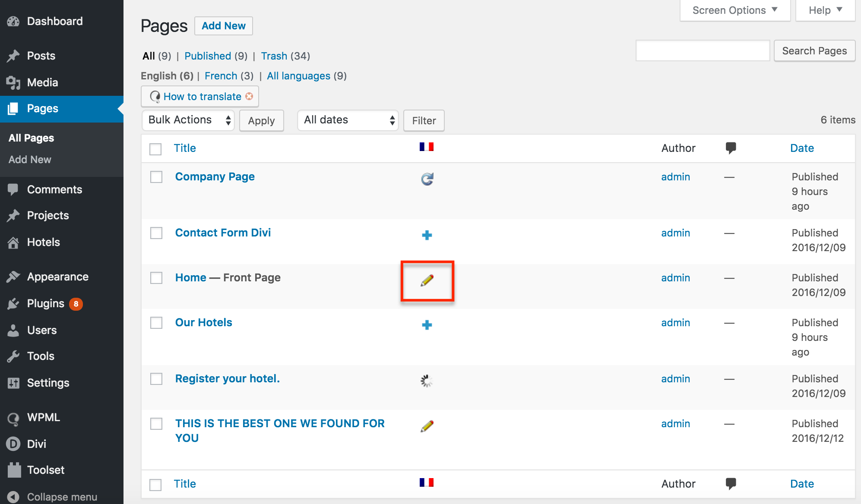The width and height of the screenshot is (861, 504).
Task: Click the Settings sliders icon
Action: [x=13, y=383]
